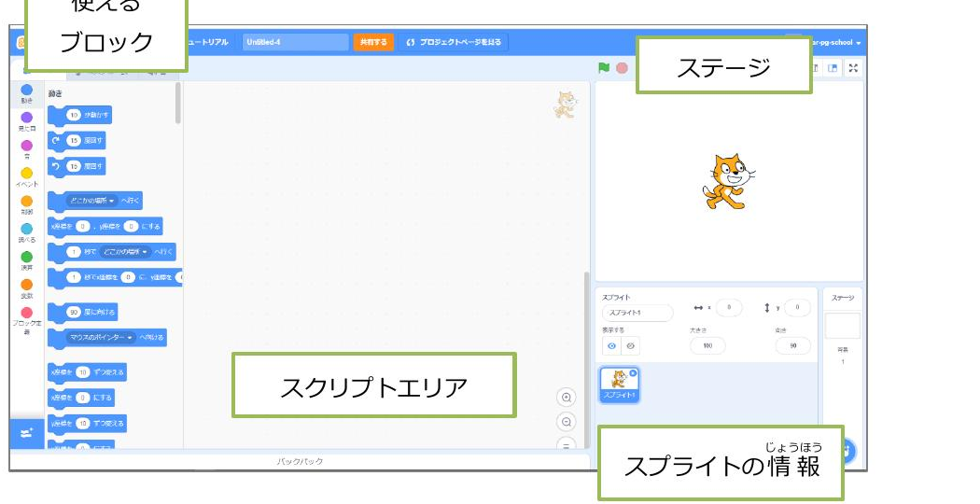Click the sprite y coordinate field
The image size is (980, 504).
click(797, 308)
